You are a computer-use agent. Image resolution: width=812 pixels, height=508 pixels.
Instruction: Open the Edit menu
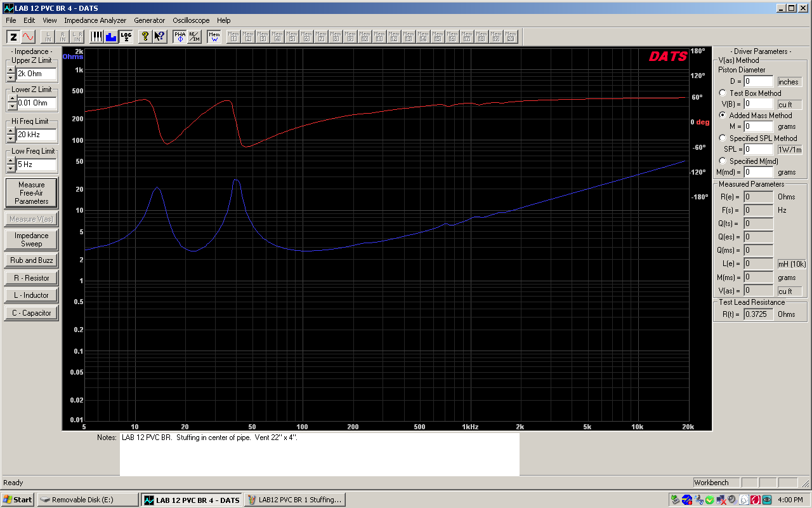(29, 20)
